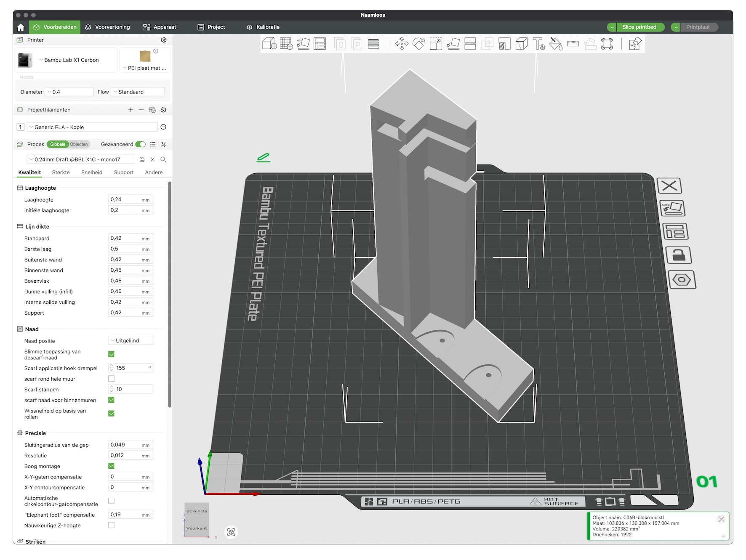This screenshot has width=746, height=560.
Task: Enable the 'scarf rond hele muur' checkbox
Action: click(111, 378)
